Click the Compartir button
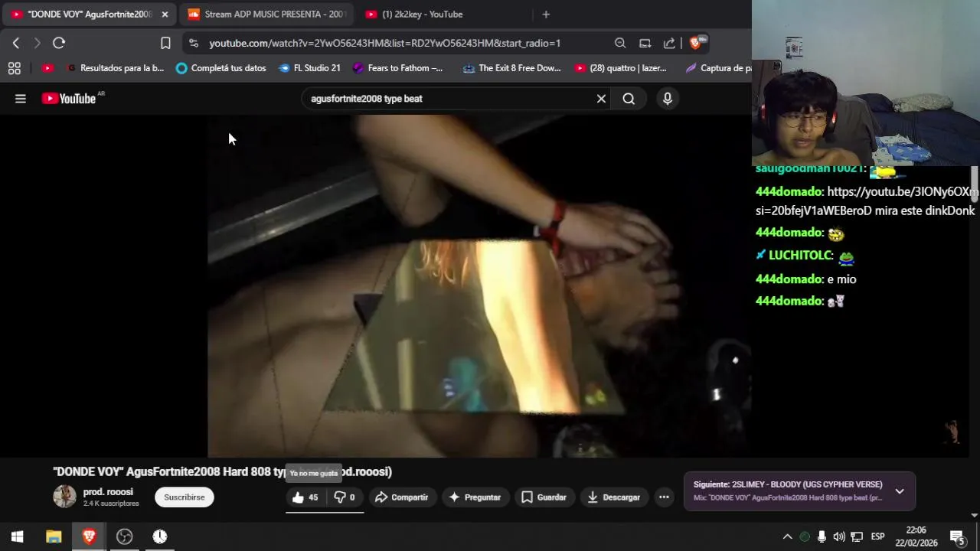980x551 pixels. (x=401, y=497)
